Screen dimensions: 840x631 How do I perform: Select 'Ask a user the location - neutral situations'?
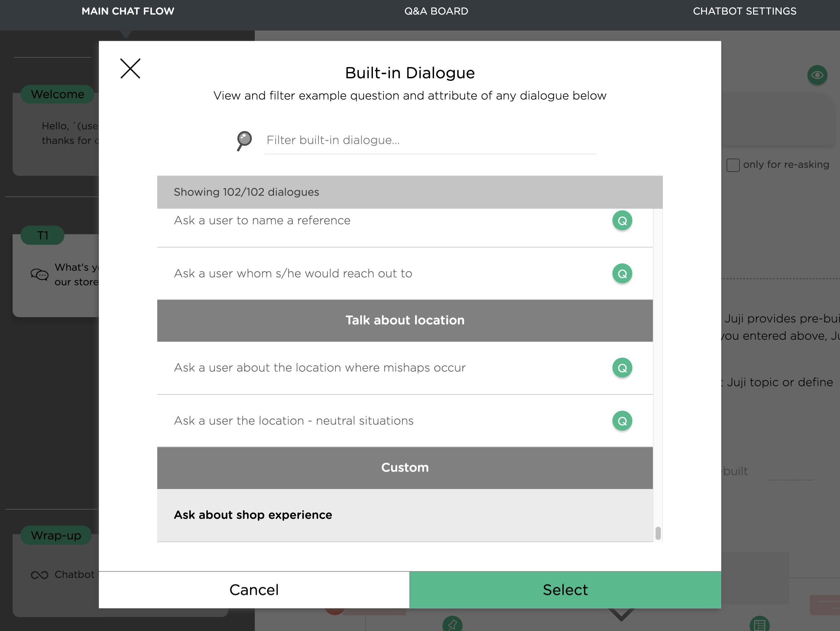405,421
